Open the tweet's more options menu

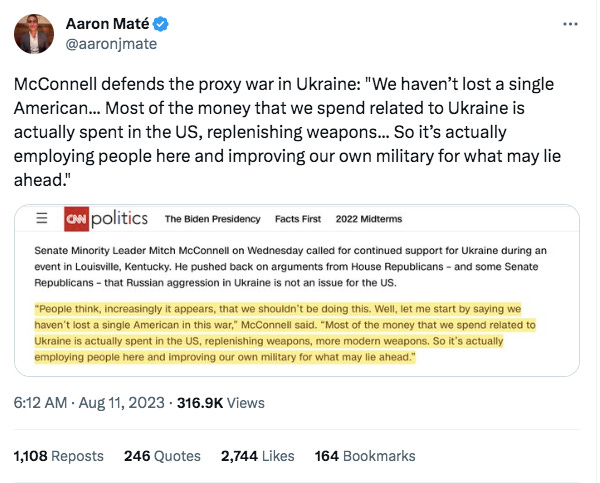click(x=570, y=23)
